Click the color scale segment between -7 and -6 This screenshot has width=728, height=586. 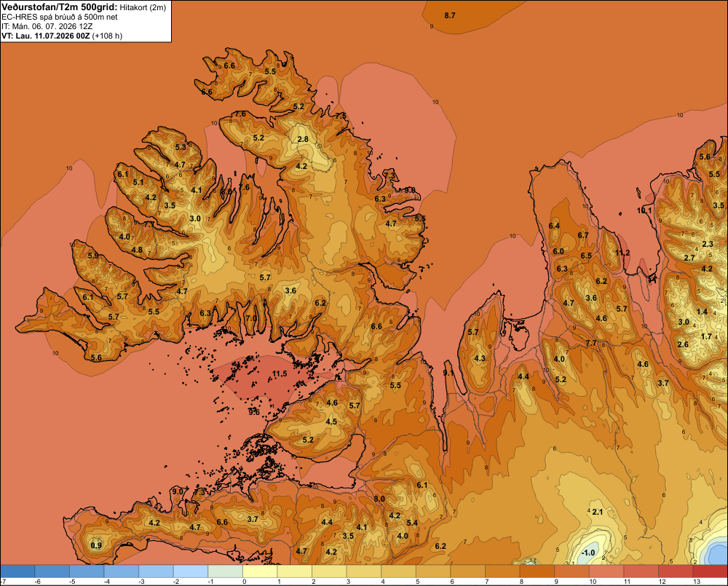[17, 571]
